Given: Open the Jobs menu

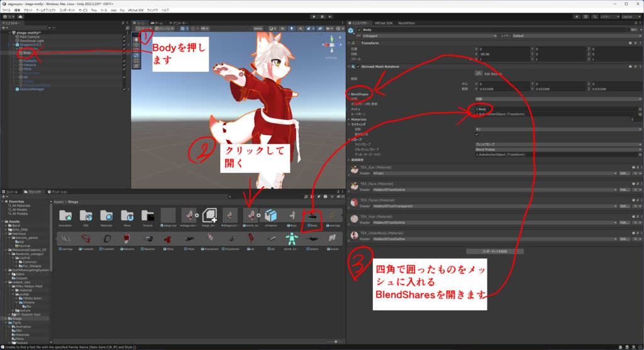Looking at the screenshot, I should tap(113, 10).
